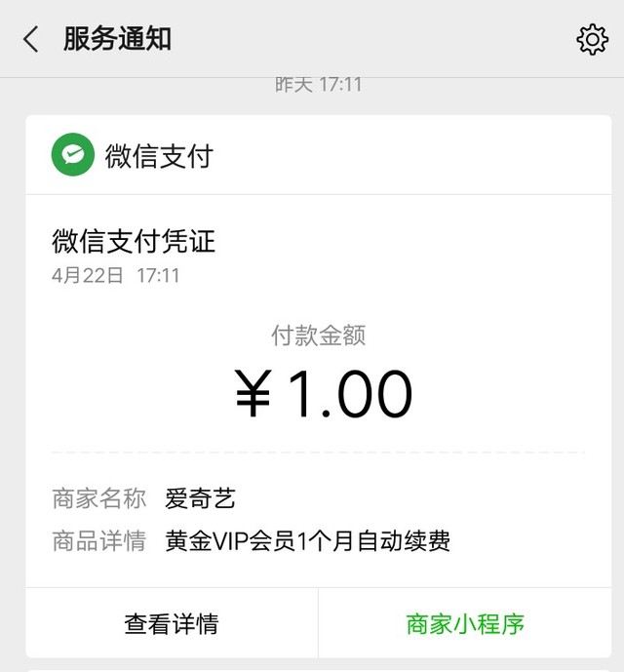The width and height of the screenshot is (624, 672).
Task: Tap the 17:11 time in the receipt date
Action: pyautogui.click(x=158, y=275)
